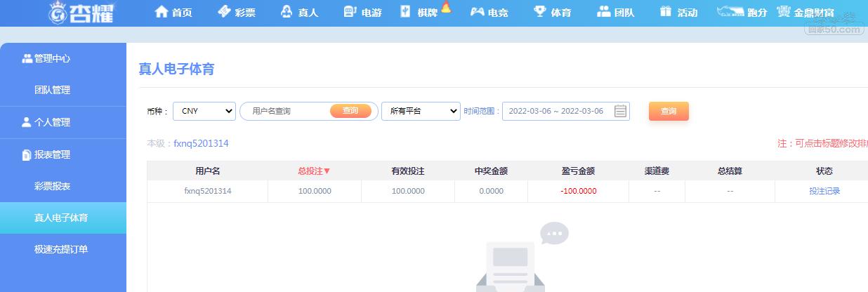868x292 pixels.
Task: Click the fxnq5201314 link next to 本级
Action: coord(201,144)
